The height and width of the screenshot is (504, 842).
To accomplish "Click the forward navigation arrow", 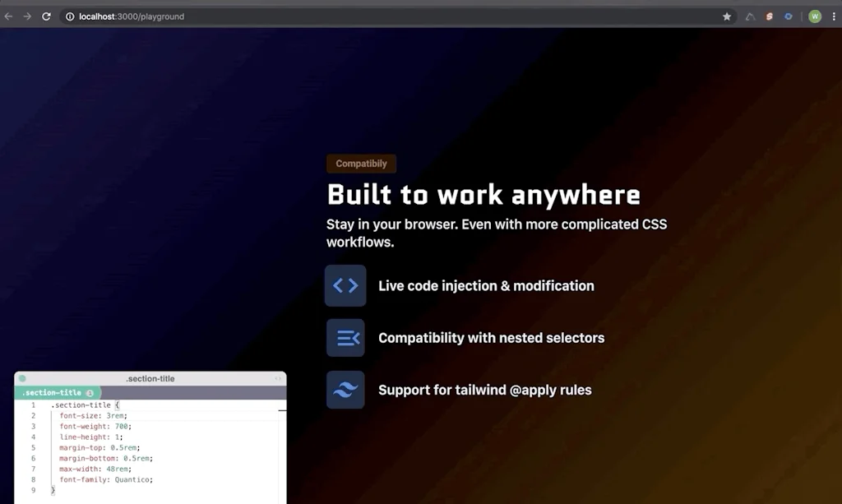I will tap(28, 16).
